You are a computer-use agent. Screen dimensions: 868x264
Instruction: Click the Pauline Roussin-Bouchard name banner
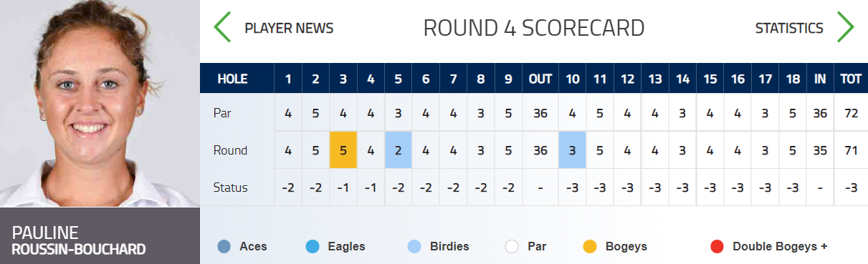click(x=100, y=236)
